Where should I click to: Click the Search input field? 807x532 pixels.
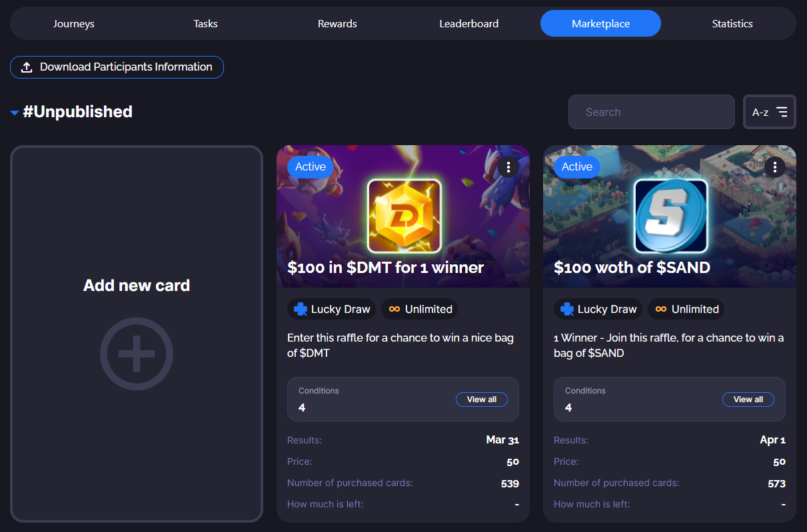point(652,112)
